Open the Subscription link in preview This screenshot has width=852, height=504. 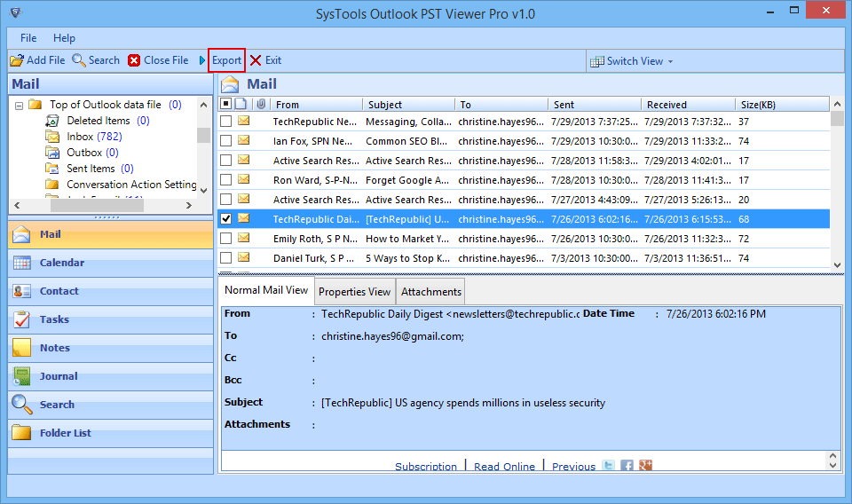click(x=425, y=467)
